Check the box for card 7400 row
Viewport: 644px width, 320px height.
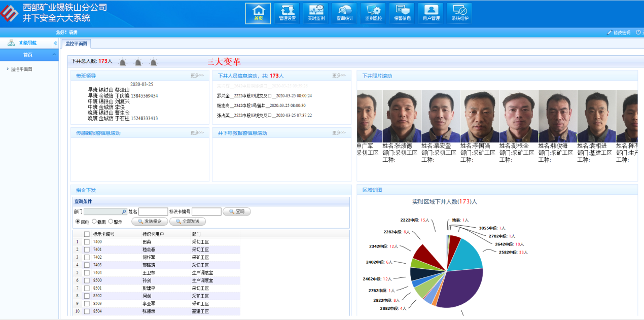pos(87,242)
